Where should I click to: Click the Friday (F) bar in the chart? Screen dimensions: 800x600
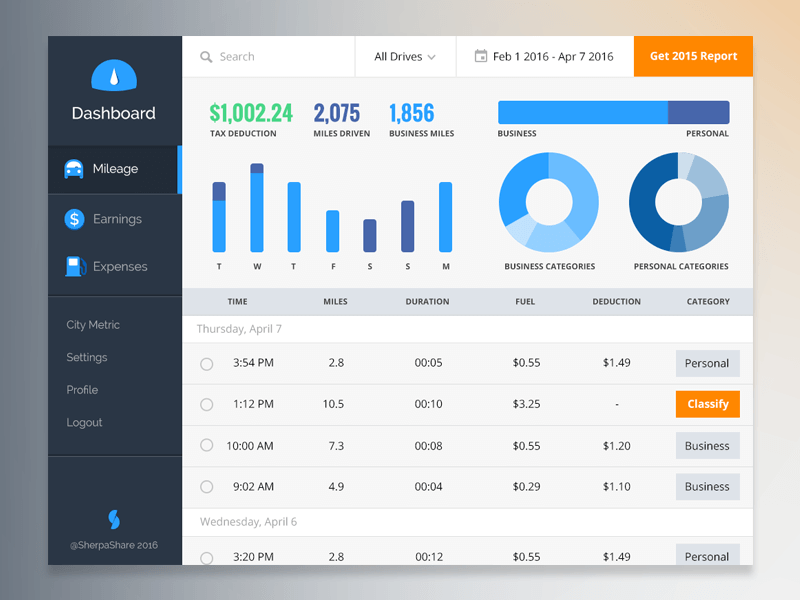pyautogui.click(x=333, y=231)
